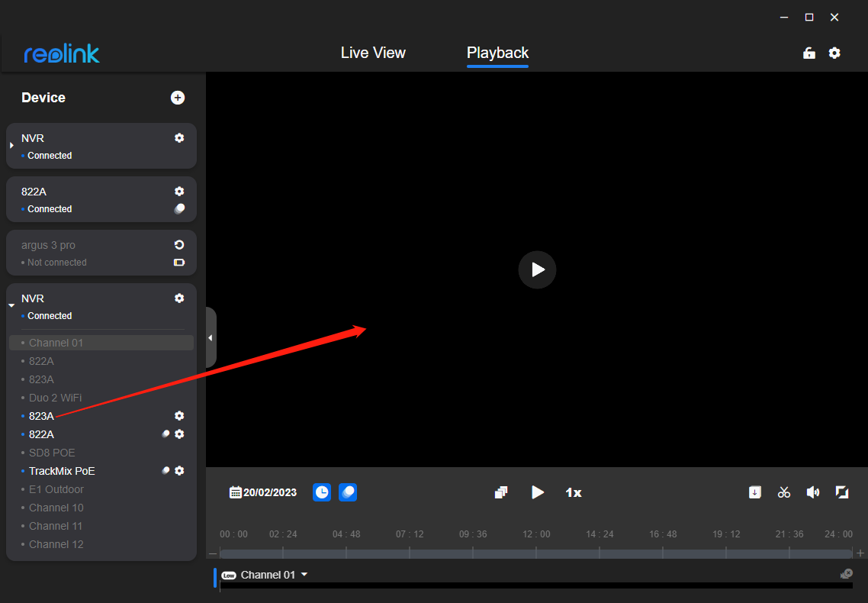Select Channel 01 in the NVR list
This screenshot has width=868, height=603.
click(x=101, y=343)
